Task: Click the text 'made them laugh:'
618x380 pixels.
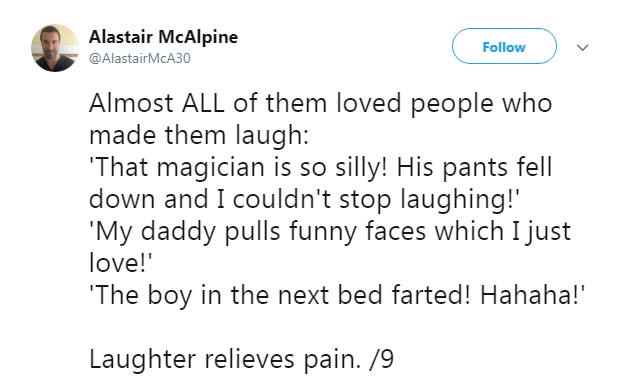Action: 199,136
